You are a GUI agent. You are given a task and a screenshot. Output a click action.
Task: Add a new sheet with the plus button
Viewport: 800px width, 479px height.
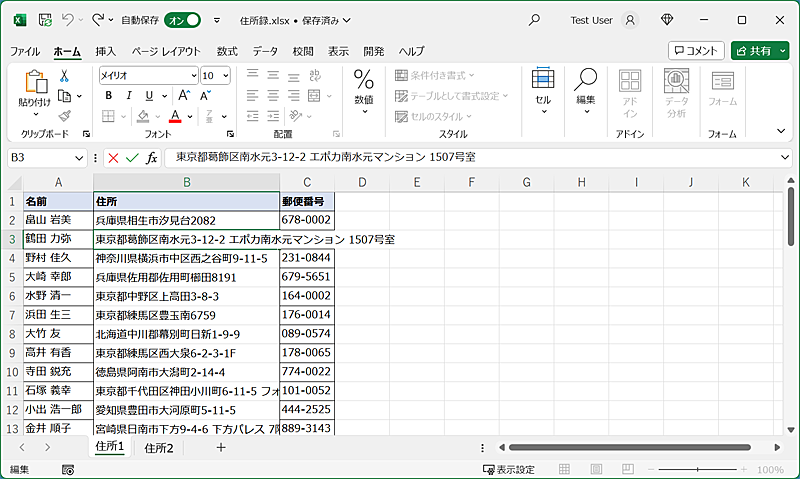(x=221, y=448)
